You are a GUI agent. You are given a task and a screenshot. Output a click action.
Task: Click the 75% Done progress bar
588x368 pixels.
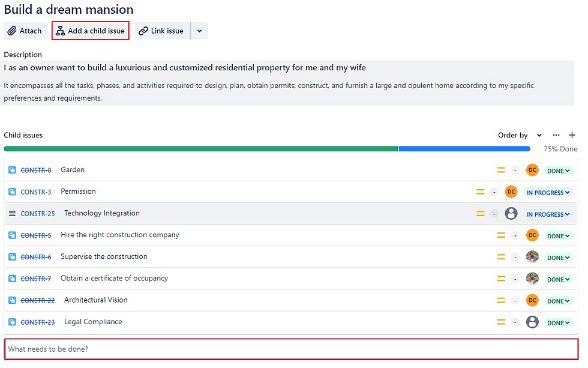pyautogui.click(x=267, y=148)
